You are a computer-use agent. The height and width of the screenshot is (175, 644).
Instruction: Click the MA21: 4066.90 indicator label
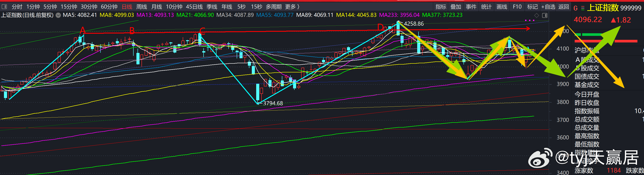(195, 15)
